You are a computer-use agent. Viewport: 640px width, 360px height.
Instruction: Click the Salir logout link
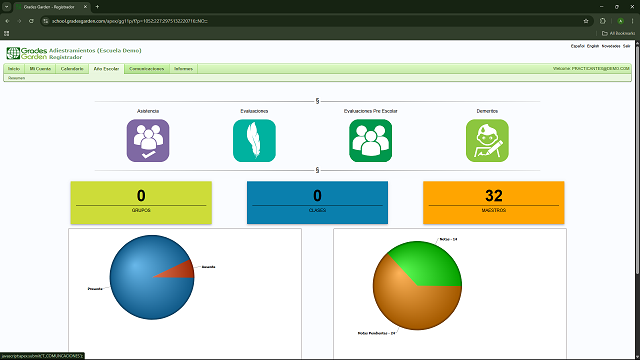(627, 46)
